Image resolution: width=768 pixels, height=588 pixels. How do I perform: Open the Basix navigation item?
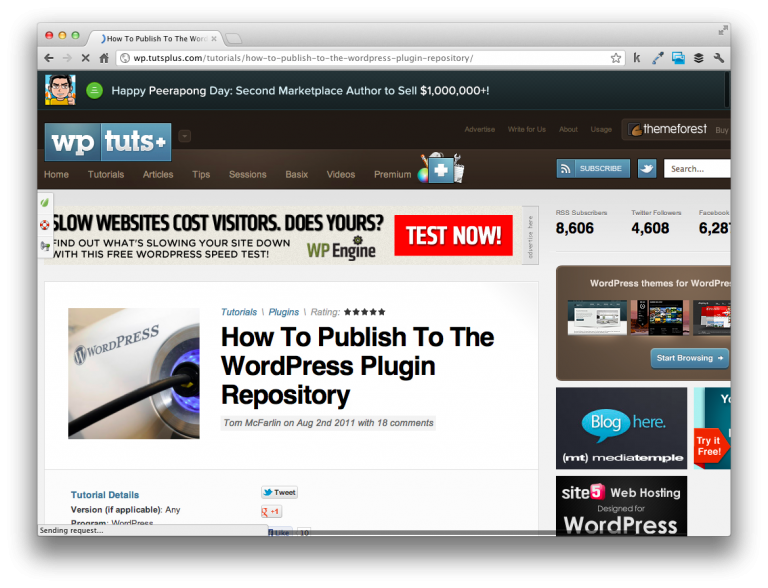[x=296, y=174]
